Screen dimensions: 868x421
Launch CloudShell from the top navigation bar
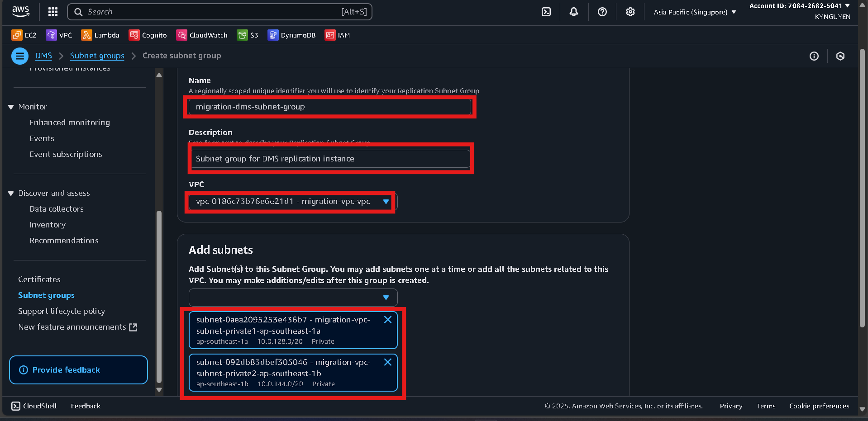click(546, 12)
